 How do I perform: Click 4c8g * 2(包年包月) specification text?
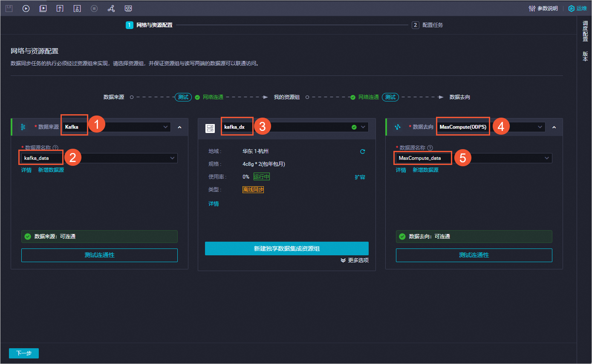pyautogui.click(x=264, y=164)
